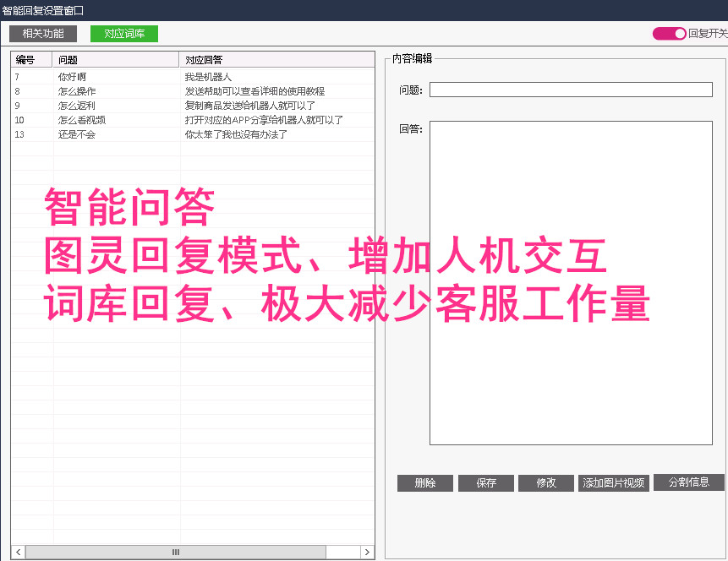
Task: Click the answer 你太笨了我也没有办法了
Action: (236, 134)
